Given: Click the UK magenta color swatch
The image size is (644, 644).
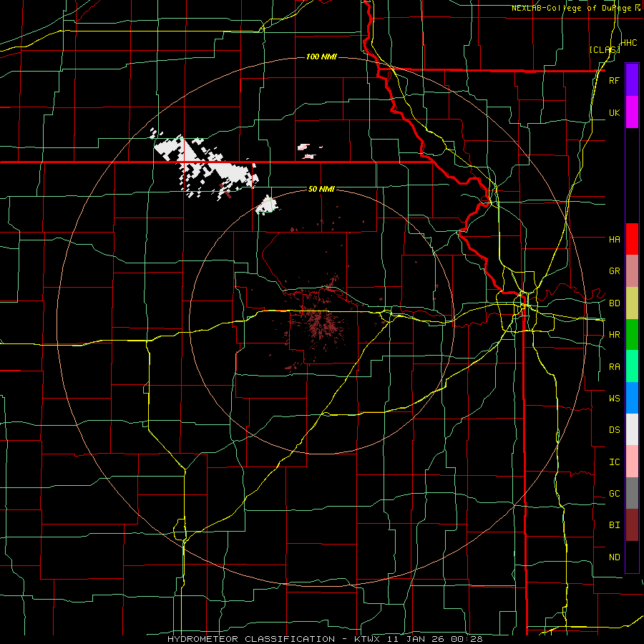Looking at the screenshot, I should pyautogui.click(x=632, y=112).
